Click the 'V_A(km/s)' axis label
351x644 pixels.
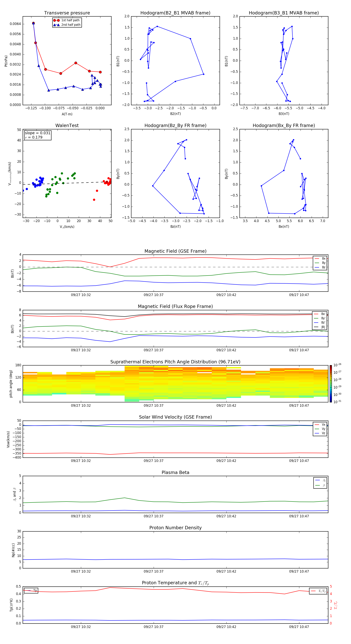tap(67, 227)
